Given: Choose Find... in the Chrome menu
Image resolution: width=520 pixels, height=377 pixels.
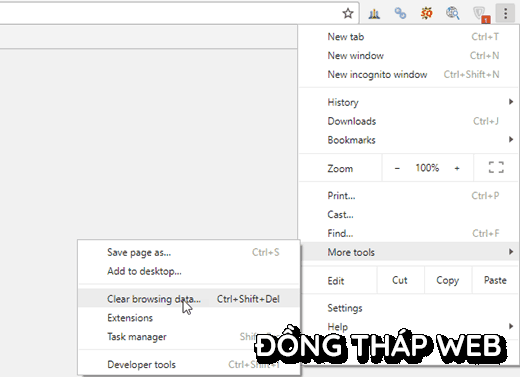Looking at the screenshot, I should (409, 233).
